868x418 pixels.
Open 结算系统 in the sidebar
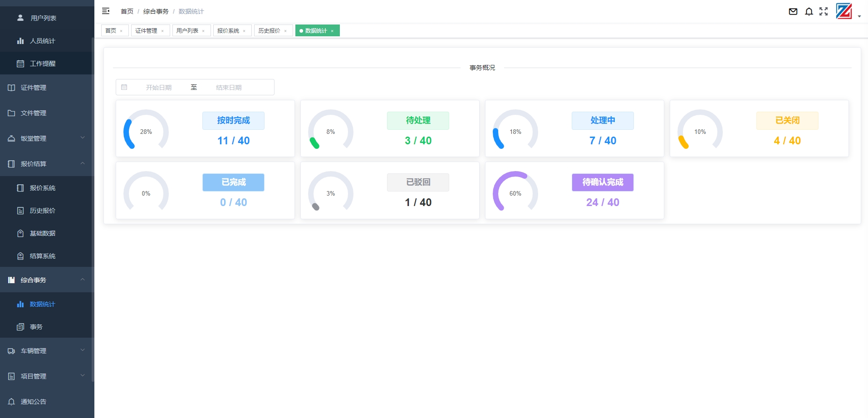click(46, 256)
